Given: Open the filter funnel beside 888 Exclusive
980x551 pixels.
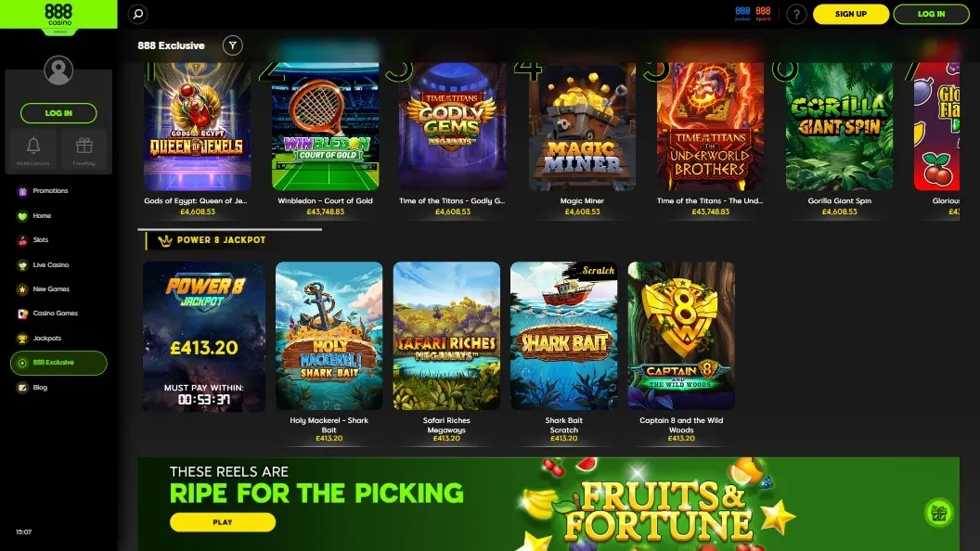Looking at the screenshot, I should tap(233, 45).
